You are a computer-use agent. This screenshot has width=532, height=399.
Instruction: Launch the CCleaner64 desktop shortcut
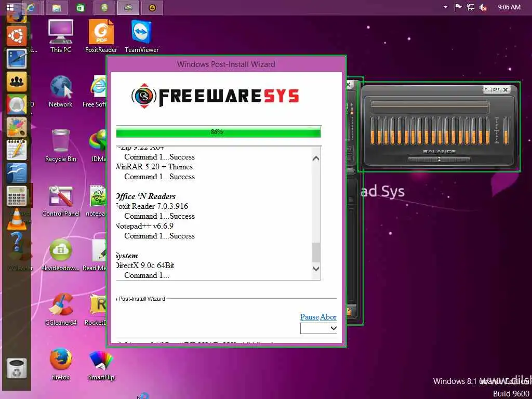click(61, 310)
